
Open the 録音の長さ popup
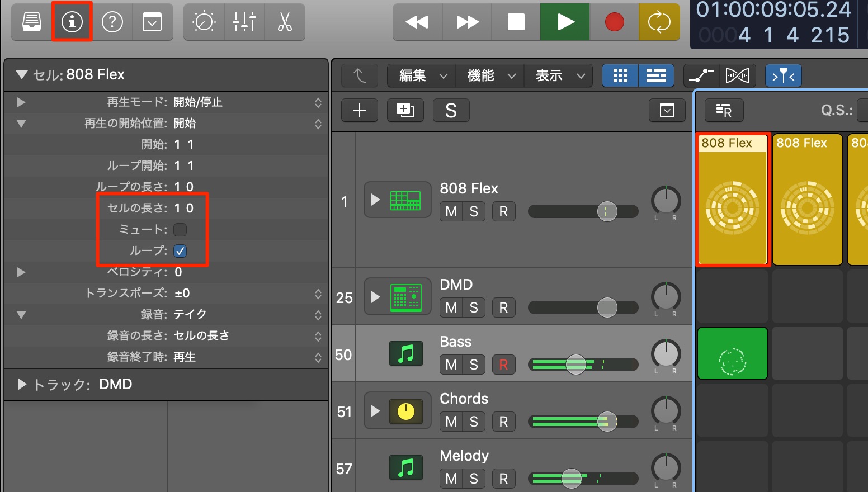pos(247,336)
